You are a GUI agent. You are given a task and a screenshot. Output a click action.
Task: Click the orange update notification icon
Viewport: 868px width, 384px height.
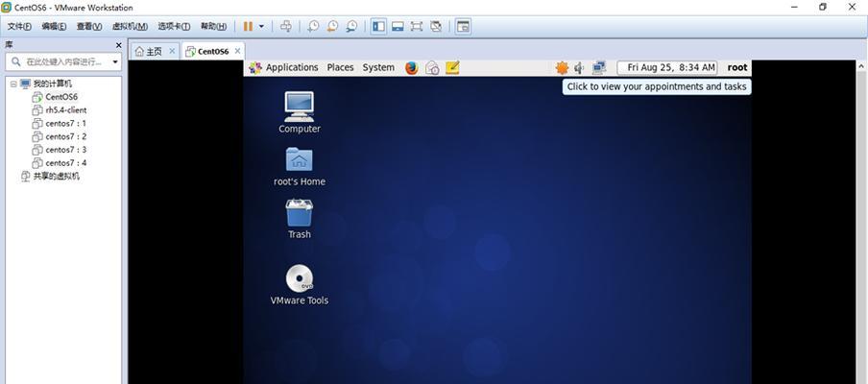(562, 67)
